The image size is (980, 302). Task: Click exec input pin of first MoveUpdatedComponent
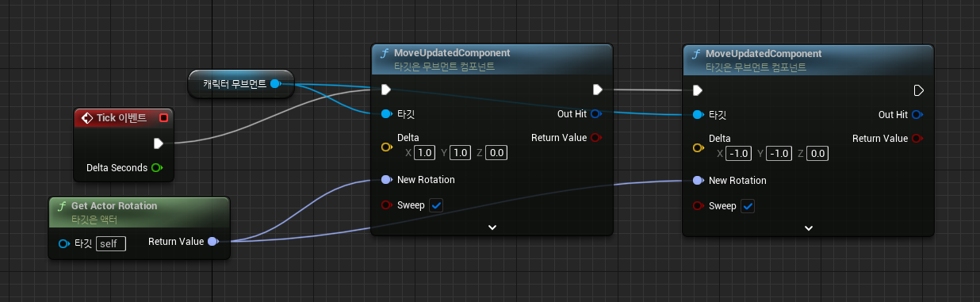[x=386, y=89]
